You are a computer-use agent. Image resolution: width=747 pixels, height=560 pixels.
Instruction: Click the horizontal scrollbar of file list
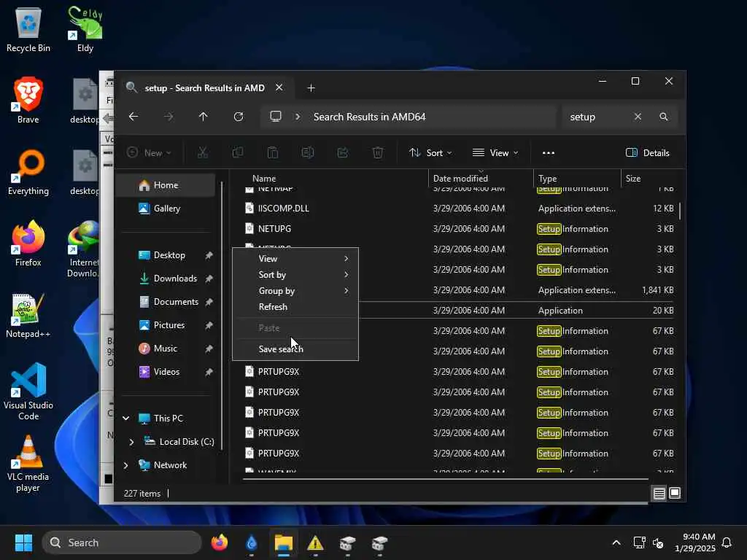446,479
